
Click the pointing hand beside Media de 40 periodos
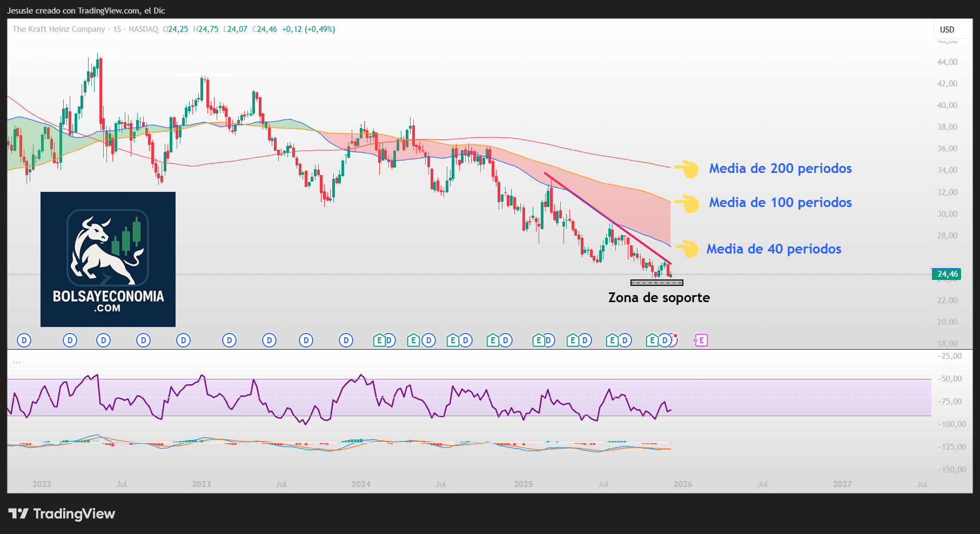point(687,249)
